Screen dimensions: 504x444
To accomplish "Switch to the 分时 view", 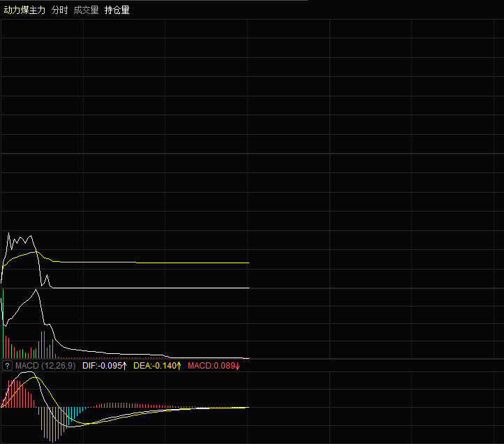I will (59, 10).
